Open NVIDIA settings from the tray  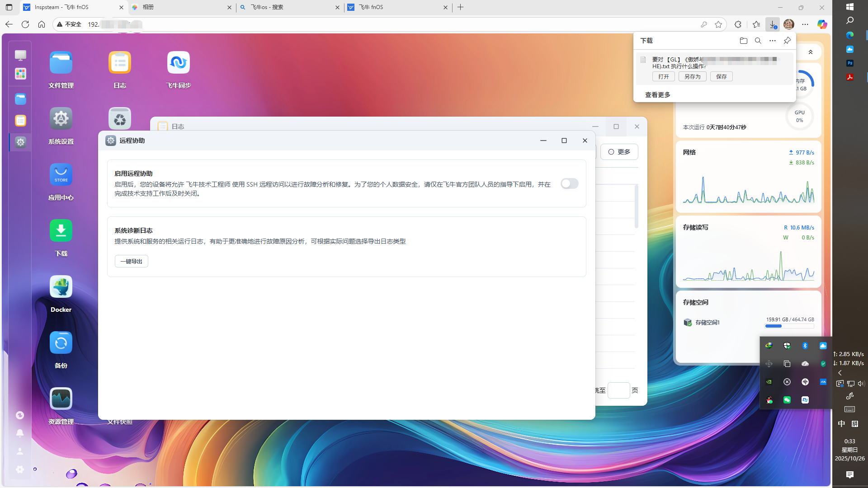pos(769,382)
